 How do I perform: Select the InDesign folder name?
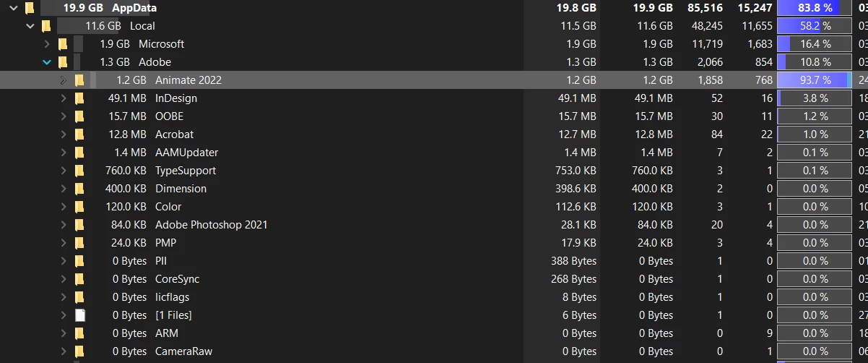pos(176,98)
